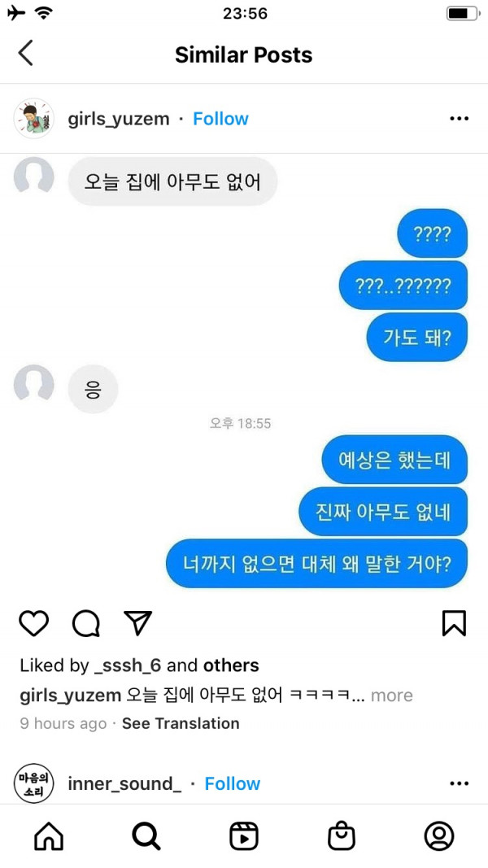Follow the girls_yuzem account
The width and height of the screenshot is (488, 868).
[220, 119]
